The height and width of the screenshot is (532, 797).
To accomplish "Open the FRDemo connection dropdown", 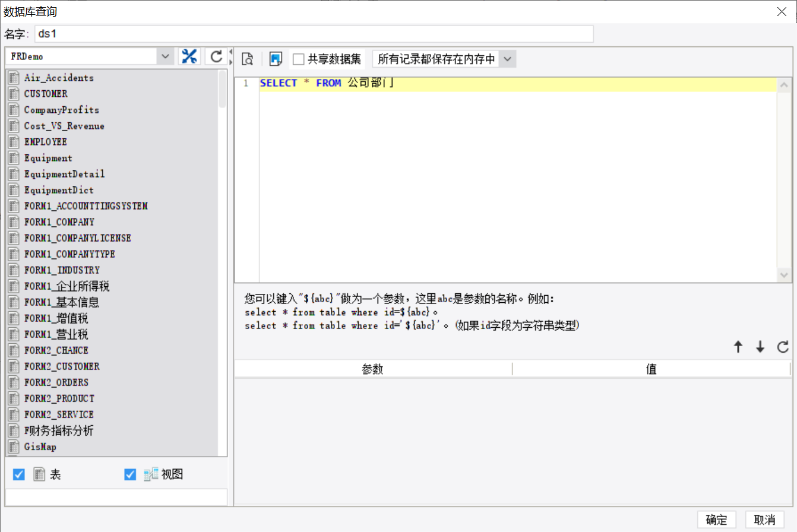I will pyautogui.click(x=165, y=56).
